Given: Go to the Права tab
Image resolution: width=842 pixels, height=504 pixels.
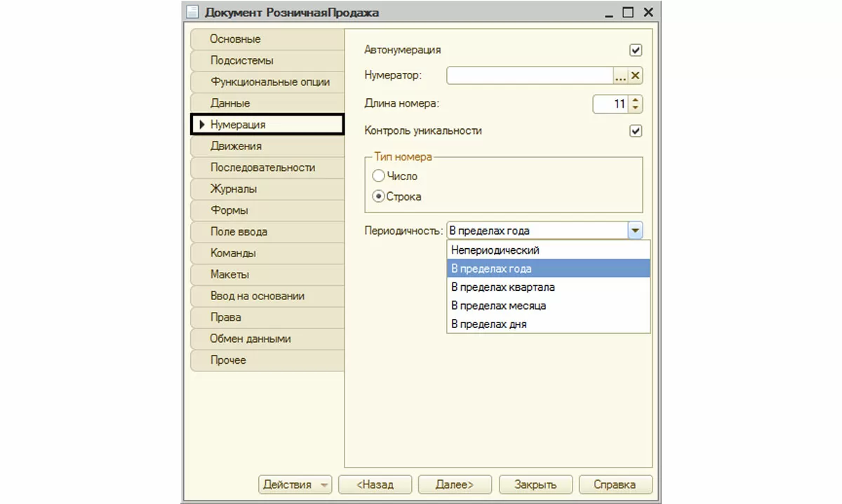Looking at the screenshot, I should point(226,317).
